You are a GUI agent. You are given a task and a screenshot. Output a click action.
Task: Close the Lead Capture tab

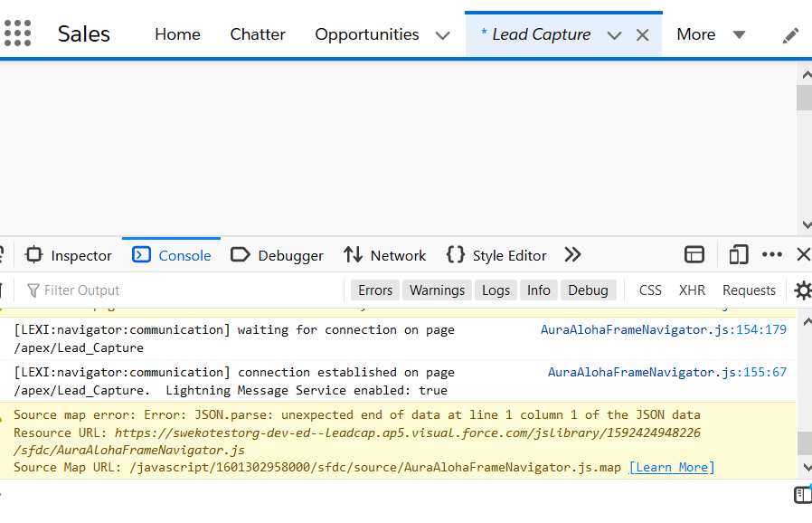click(643, 35)
